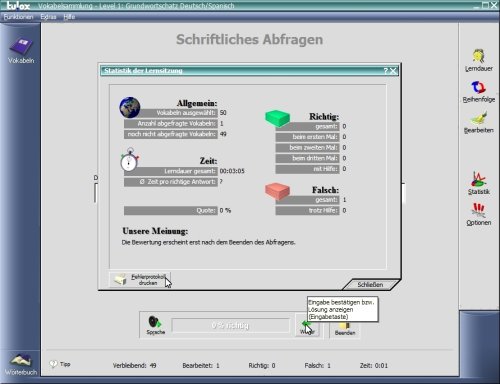Select the Reihenfolge arrows icon
The width and height of the screenshot is (500, 384).
tap(478, 87)
